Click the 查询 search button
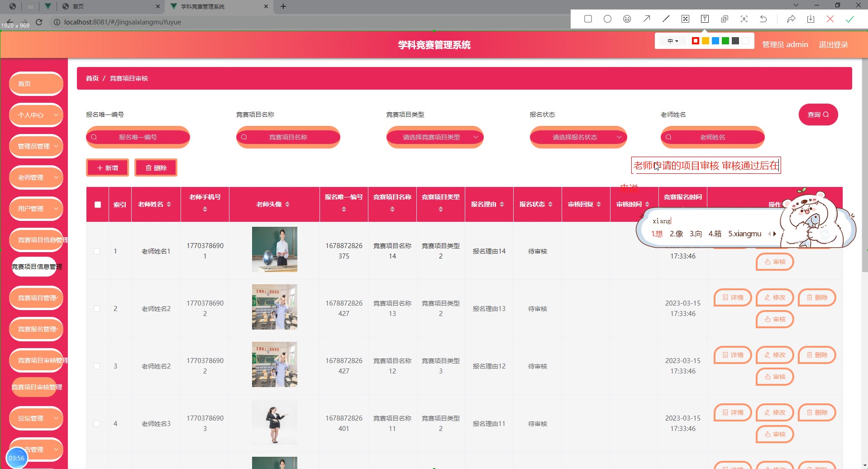This screenshot has height=469, width=868. coord(818,115)
